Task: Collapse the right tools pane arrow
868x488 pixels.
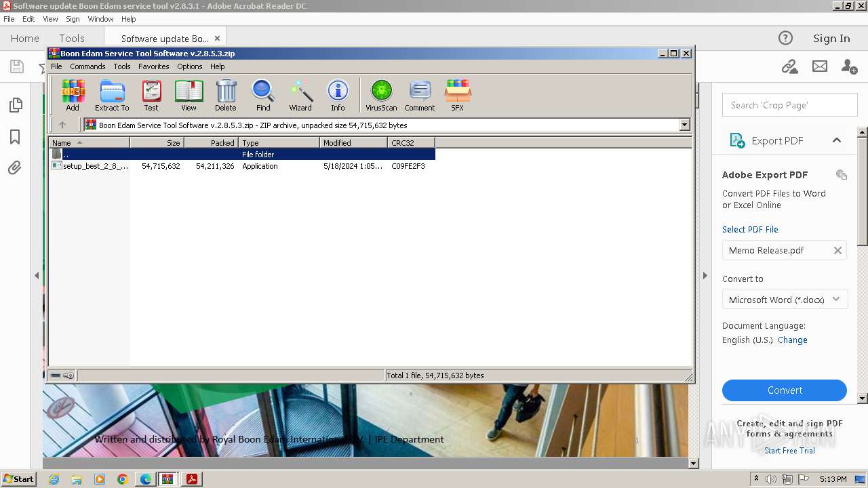Action: click(705, 276)
